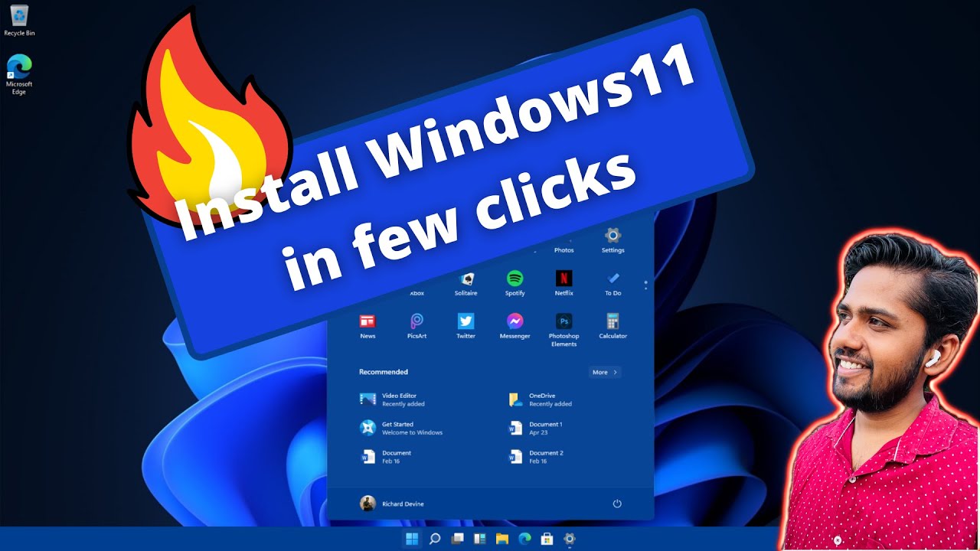The height and width of the screenshot is (551, 980).
Task: Click pinned apps page indicator dots
Action: point(645,285)
